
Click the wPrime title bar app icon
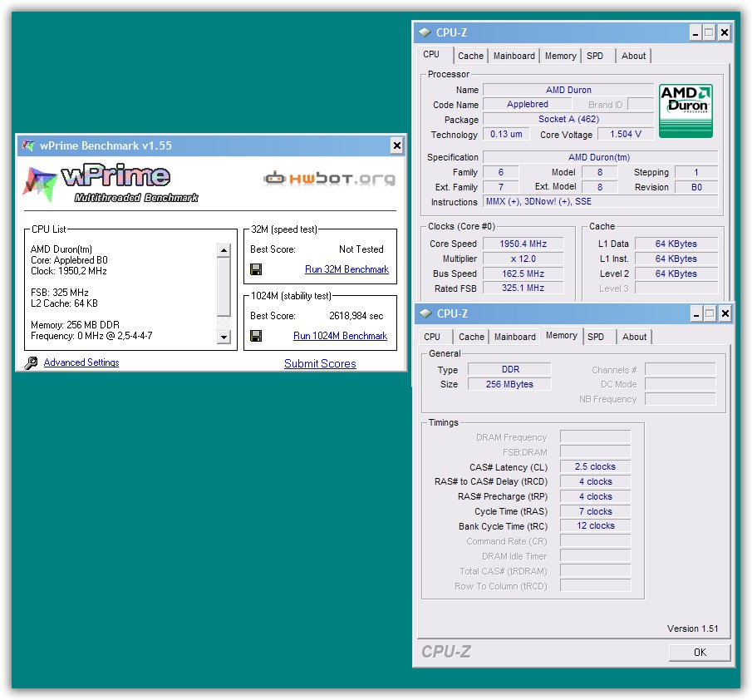point(29,145)
